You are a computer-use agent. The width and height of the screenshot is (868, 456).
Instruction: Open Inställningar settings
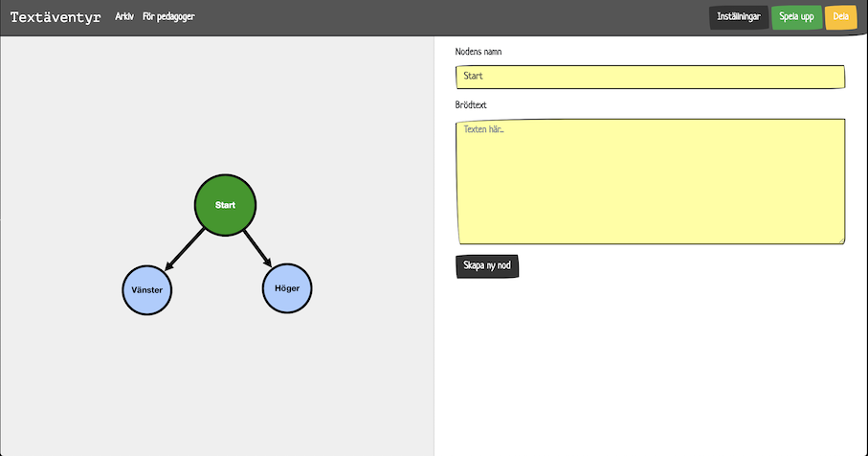click(x=739, y=17)
